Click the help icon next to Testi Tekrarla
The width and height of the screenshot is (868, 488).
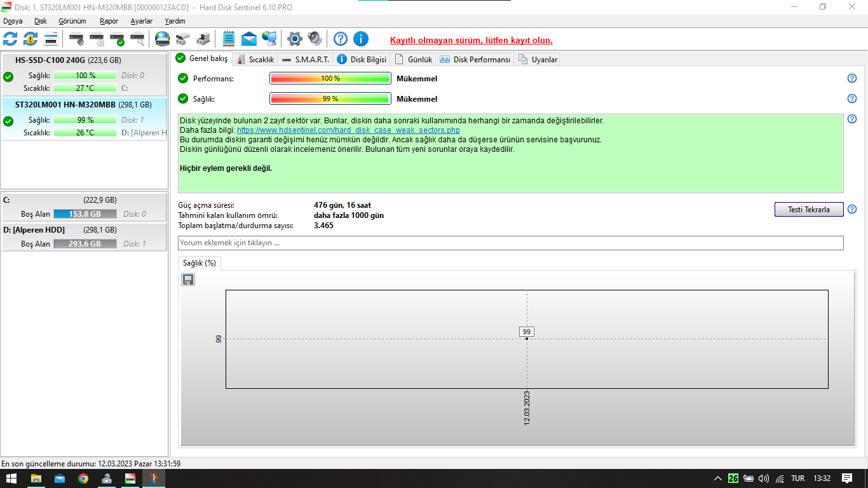(852, 209)
